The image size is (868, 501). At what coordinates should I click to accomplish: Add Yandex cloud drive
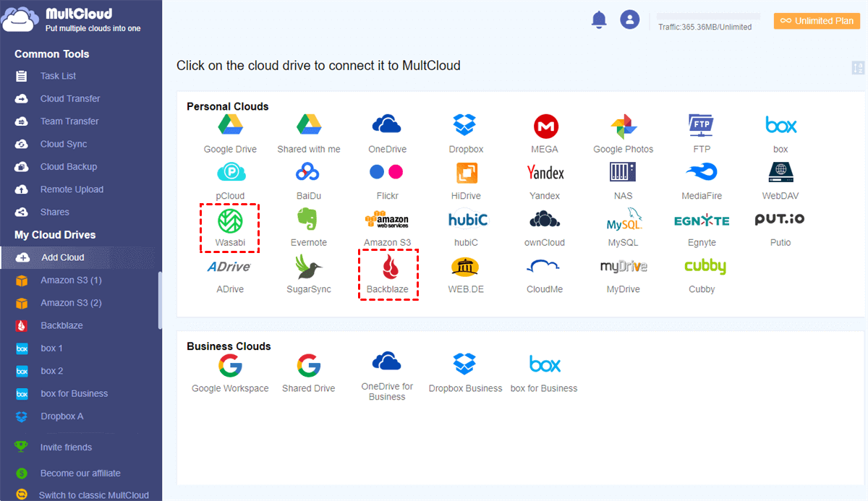(545, 172)
